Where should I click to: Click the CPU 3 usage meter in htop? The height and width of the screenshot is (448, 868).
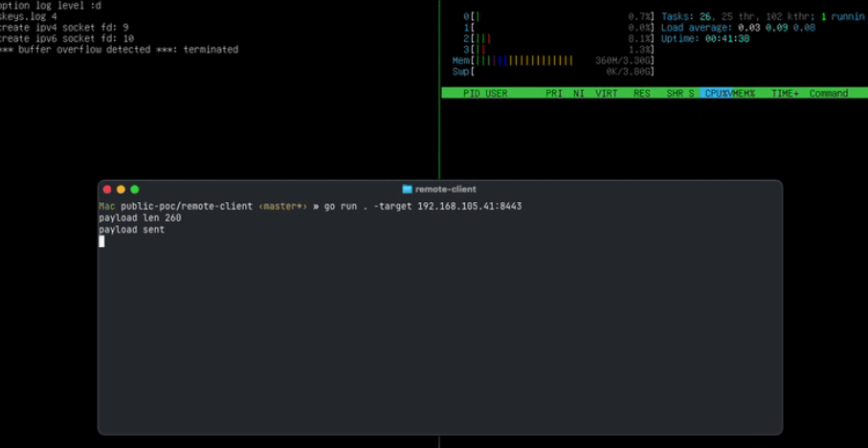559,49
